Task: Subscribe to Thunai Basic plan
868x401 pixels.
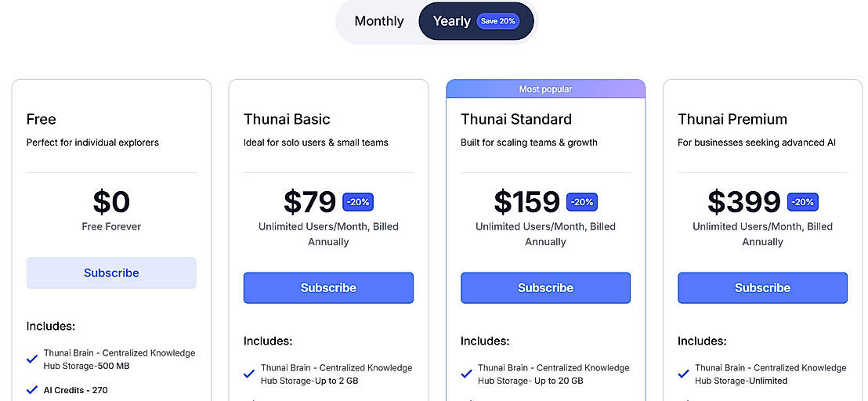Action: pyautogui.click(x=328, y=287)
